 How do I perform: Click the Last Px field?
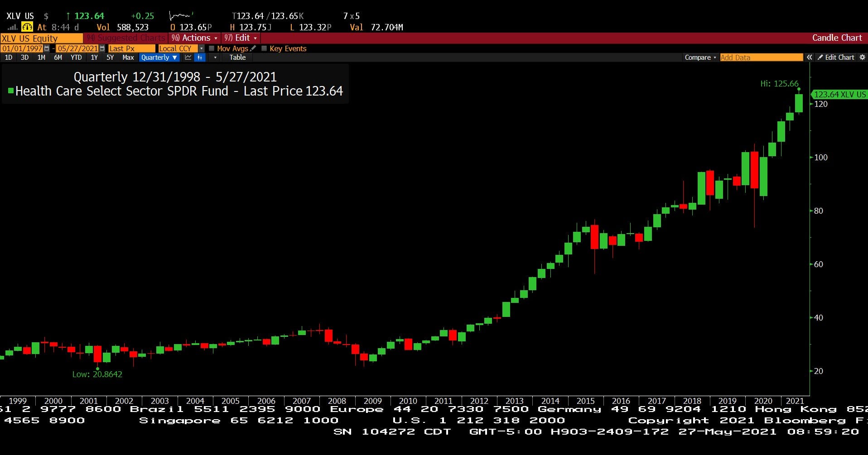point(131,48)
